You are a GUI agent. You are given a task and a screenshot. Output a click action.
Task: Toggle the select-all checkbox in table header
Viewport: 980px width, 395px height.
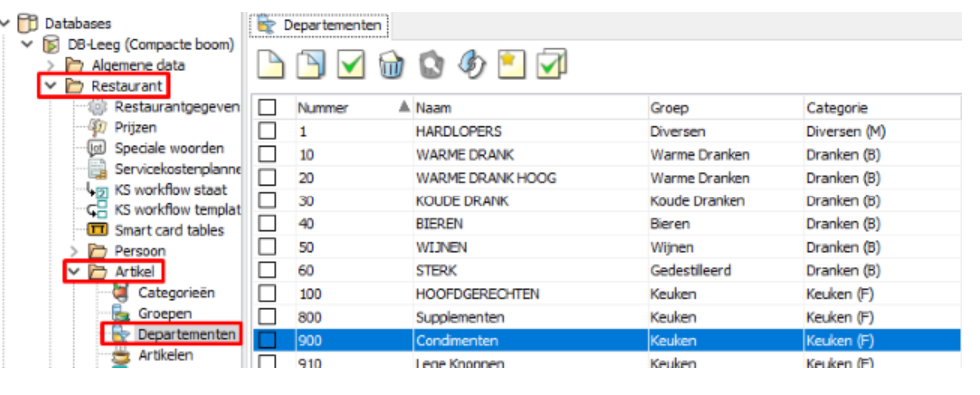267,107
